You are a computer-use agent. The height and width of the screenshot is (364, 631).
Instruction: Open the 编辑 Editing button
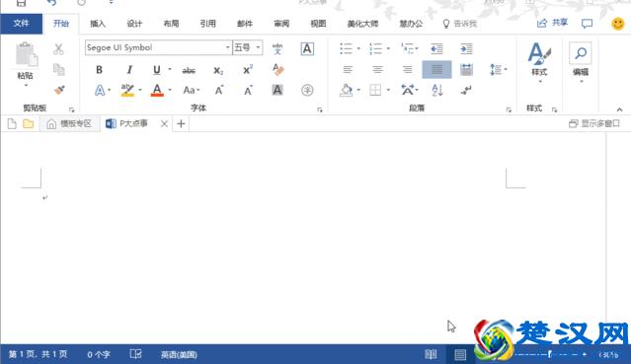point(581,63)
